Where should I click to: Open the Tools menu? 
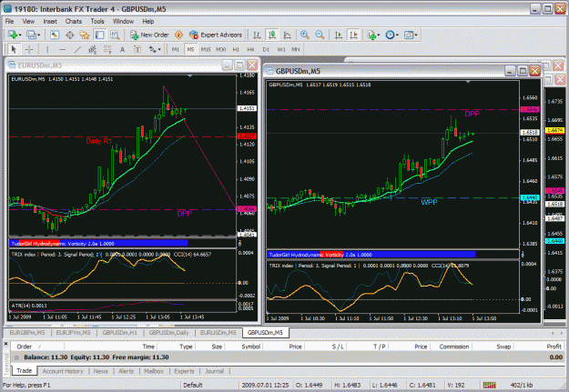[97, 22]
